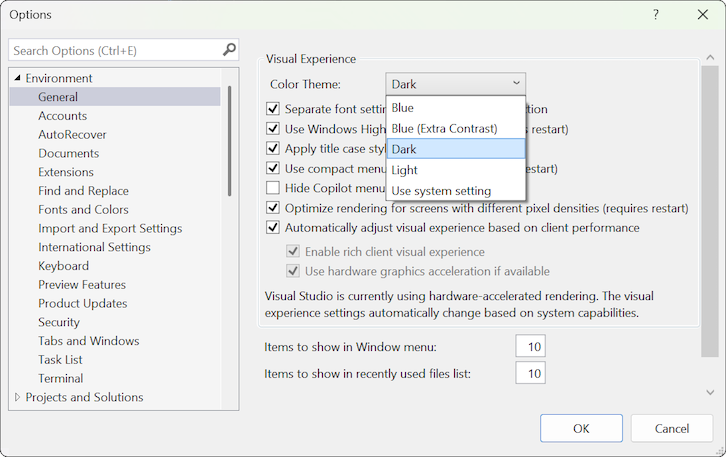726x457 pixels.
Task: Click the Environment tree label
Action: (x=59, y=78)
